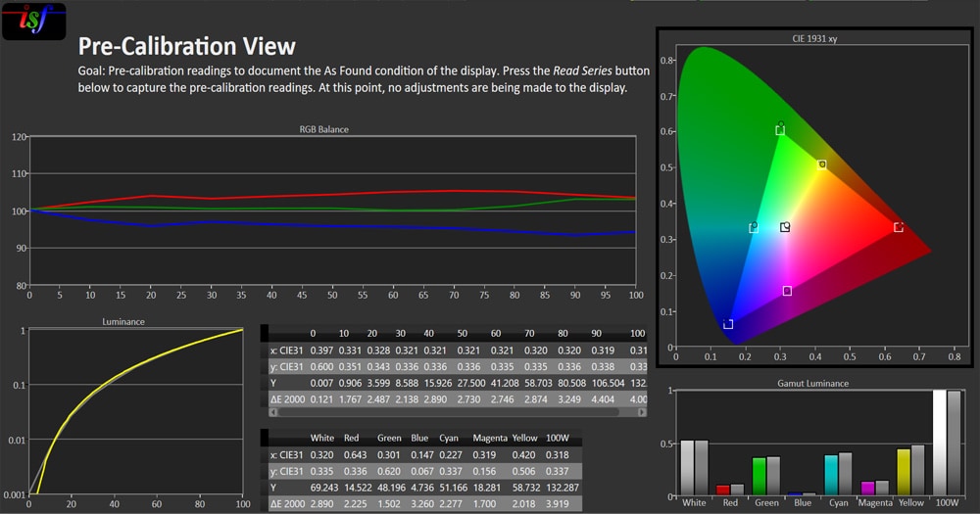Image resolution: width=980 pixels, height=514 pixels.
Task: Select the ΔE 2000 value 3.260
Action: tap(422, 503)
